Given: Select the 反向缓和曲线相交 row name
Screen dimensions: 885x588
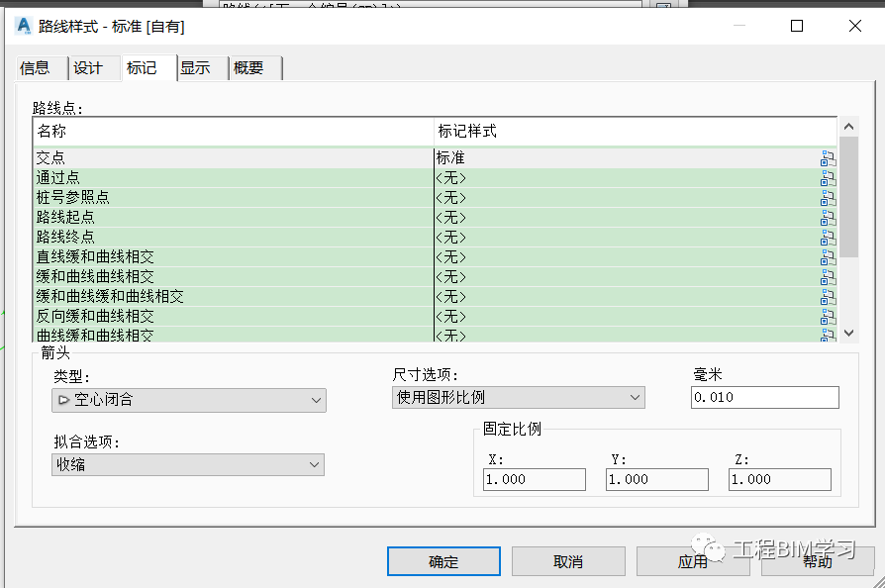Looking at the screenshot, I should [95, 316].
